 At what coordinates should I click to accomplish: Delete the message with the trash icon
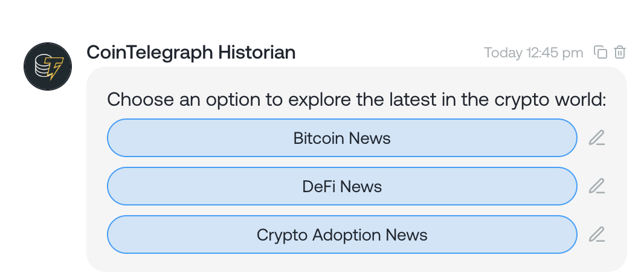[x=619, y=53]
